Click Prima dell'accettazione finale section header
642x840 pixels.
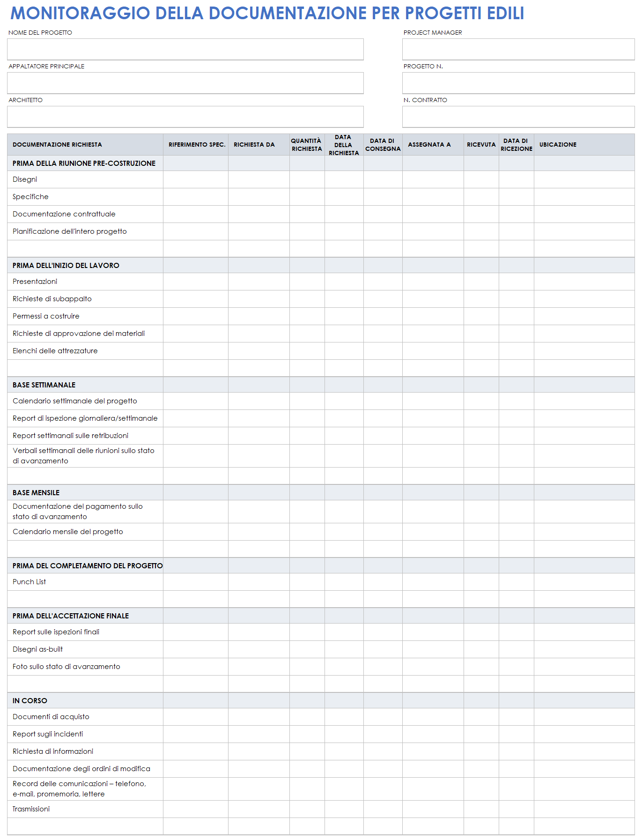[x=321, y=616]
